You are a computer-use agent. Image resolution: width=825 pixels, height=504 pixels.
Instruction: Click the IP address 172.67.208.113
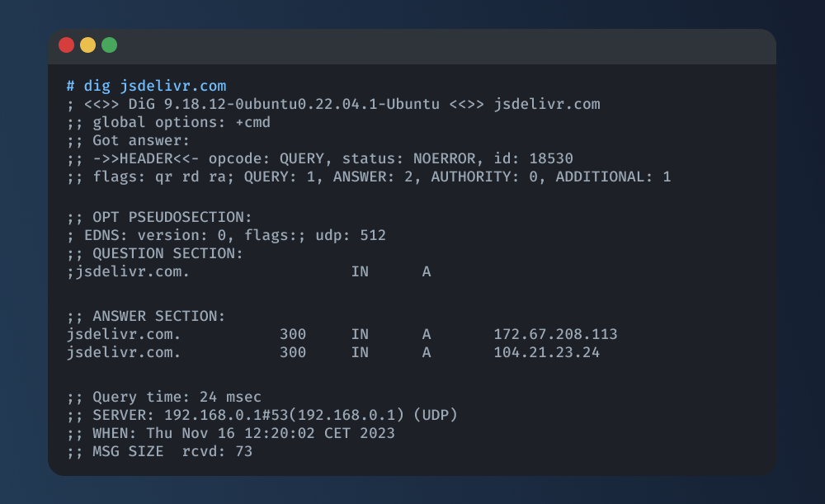[x=555, y=334]
